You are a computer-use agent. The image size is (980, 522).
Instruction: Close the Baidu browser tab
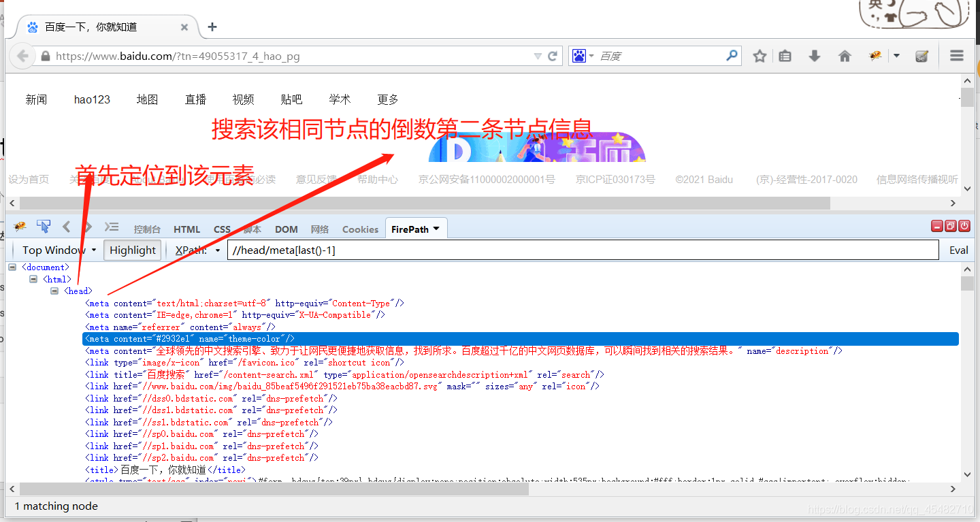(184, 27)
